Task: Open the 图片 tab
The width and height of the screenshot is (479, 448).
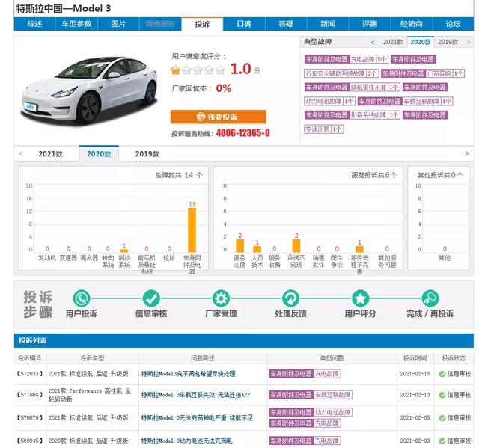Action: 118,24
